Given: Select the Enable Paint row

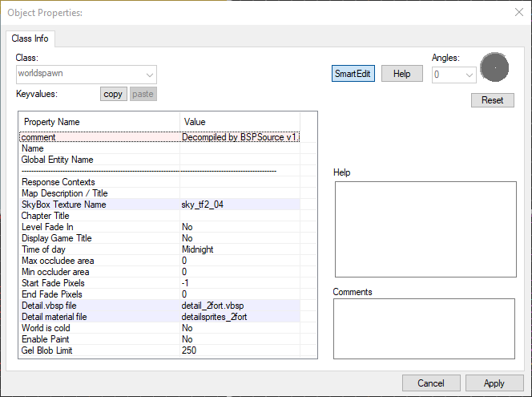Looking at the screenshot, I should click(159, 339).
